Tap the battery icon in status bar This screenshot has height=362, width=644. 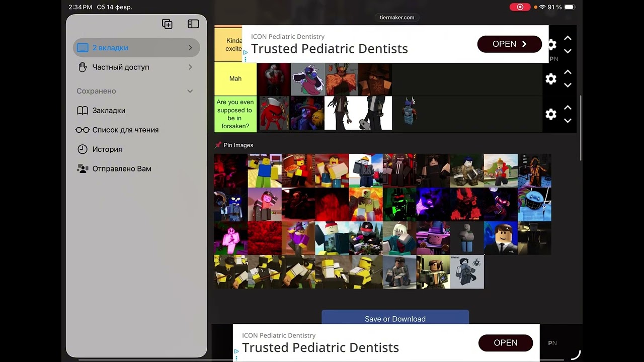pyautogui.click(x=570, y=7)
